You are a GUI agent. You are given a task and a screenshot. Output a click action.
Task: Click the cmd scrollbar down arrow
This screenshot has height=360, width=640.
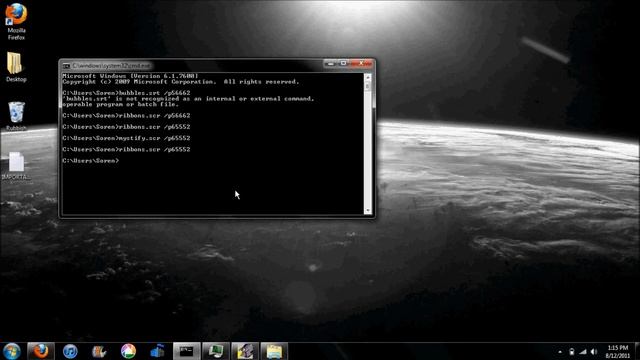coord(368,211)
